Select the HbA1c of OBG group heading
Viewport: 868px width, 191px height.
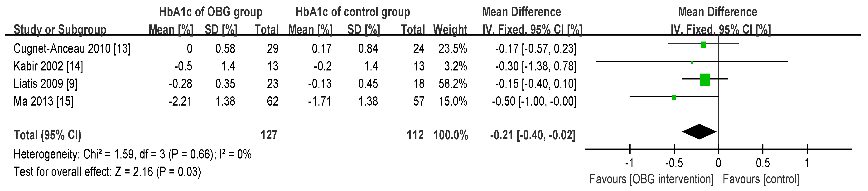(x=211, y=12)
